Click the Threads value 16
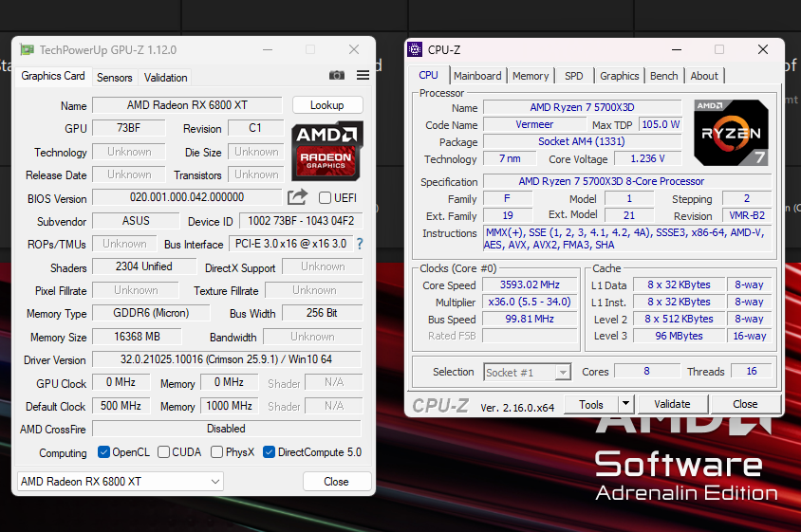 (752, 371)
